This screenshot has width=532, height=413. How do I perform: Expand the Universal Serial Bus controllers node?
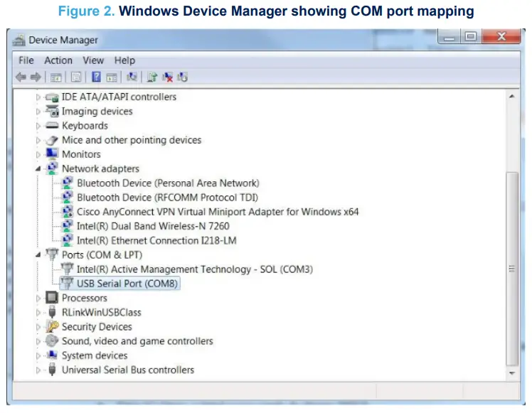(38, 370)
